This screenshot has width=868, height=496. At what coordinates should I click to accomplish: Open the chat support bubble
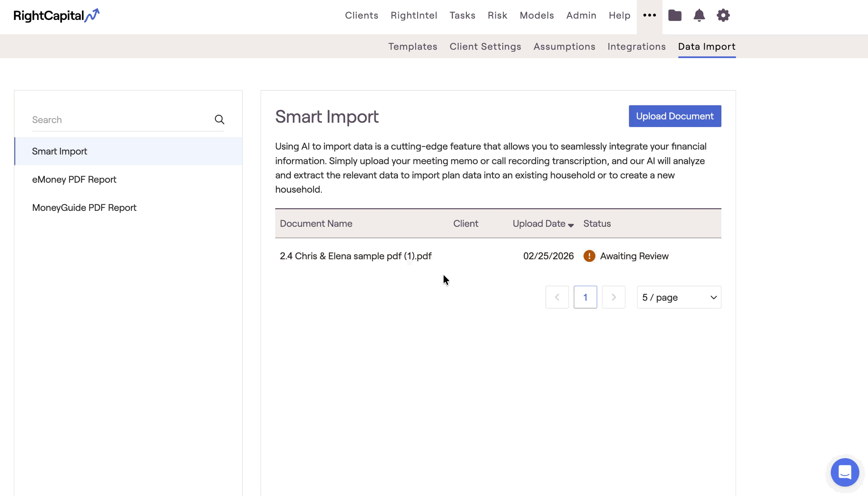(845, 472)
